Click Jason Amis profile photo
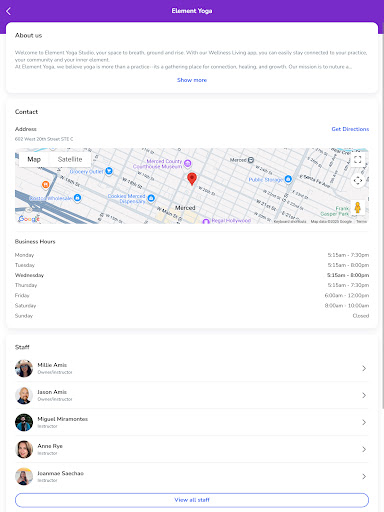The height and width of the screenshot is (512, 384). coord(24,395)
